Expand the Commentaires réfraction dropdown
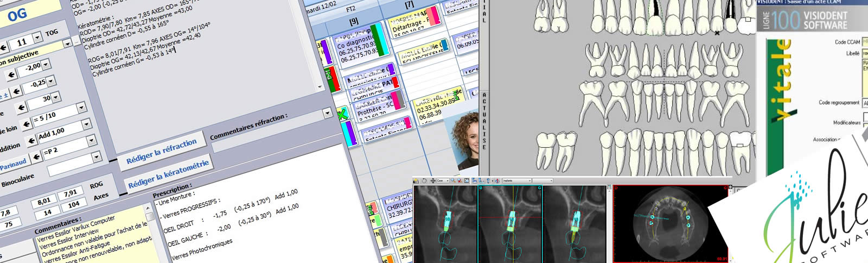Viewport: 868px width, 263px height. click(x=327, y=113)
